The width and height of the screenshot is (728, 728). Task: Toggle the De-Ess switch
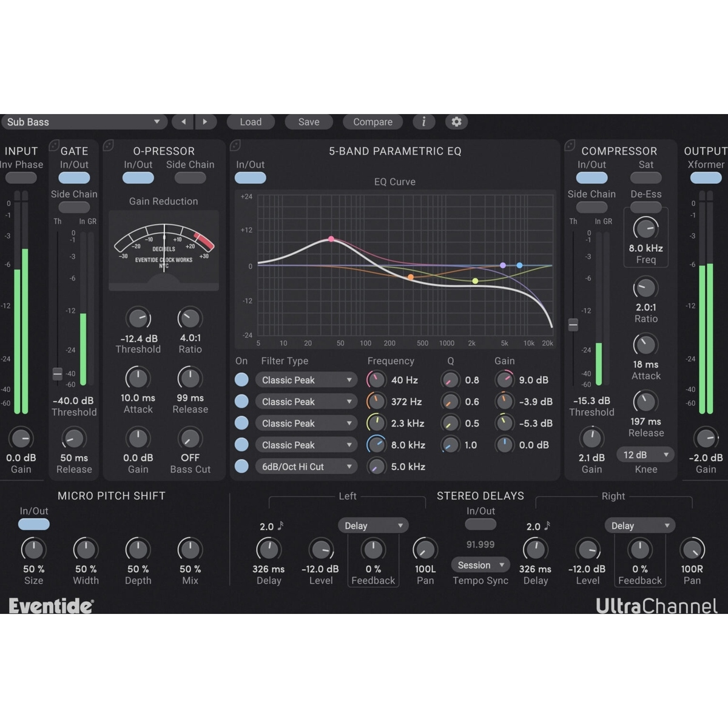pos(645,207)
